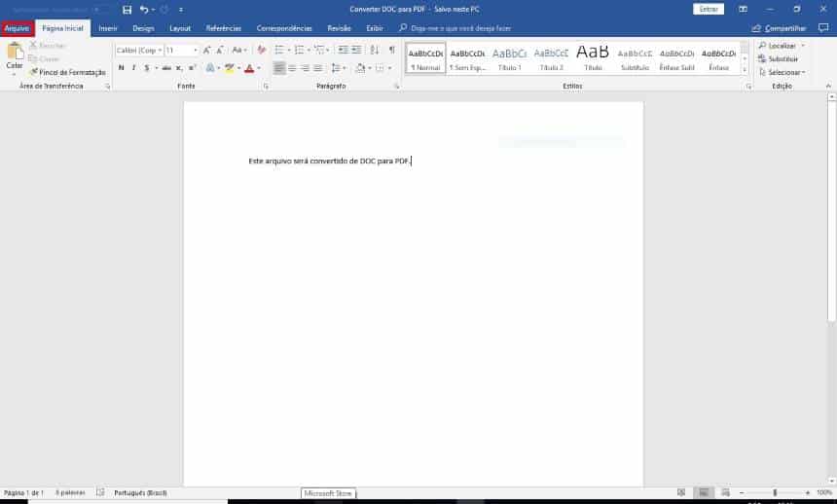Click the clear formatting eraser icon
Screen dimensions: 837x504
point(261,50)
